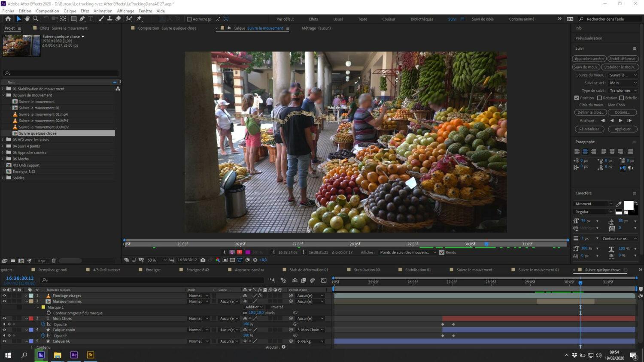Open the composition mini-flowchart icon in timeline
The height and width of the screenshot is (362, 644).
272,280
